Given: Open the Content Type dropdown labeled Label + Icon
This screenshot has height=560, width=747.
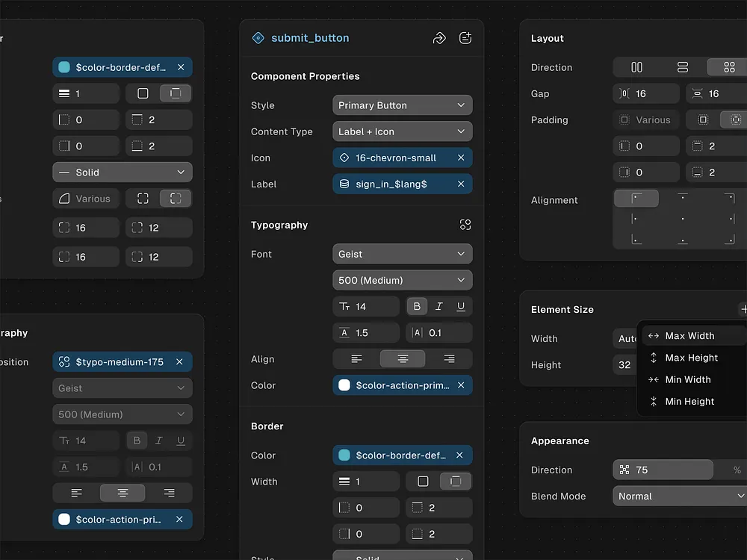Looking at the screenshot, I should coord(402,131).
